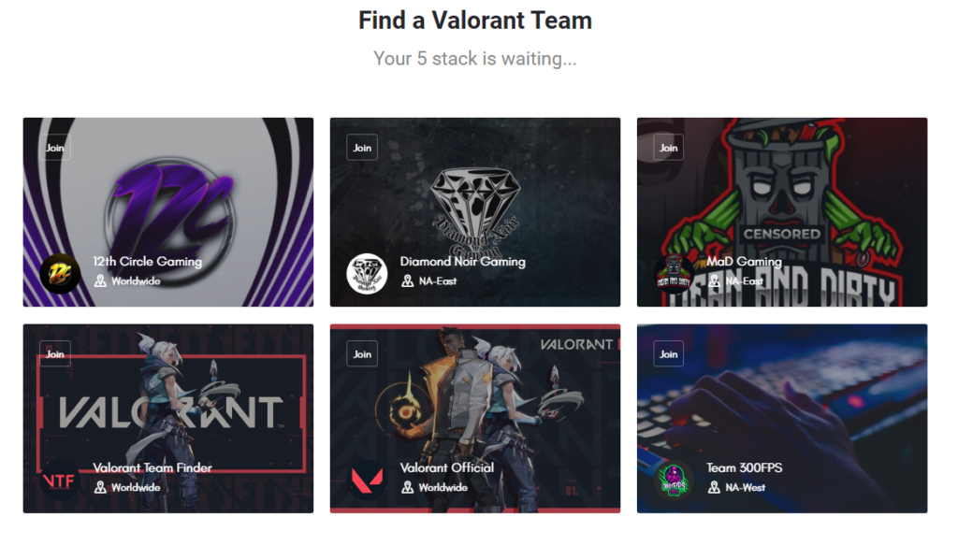Join the Diamond Noir Gaming team

pos(362,148)
